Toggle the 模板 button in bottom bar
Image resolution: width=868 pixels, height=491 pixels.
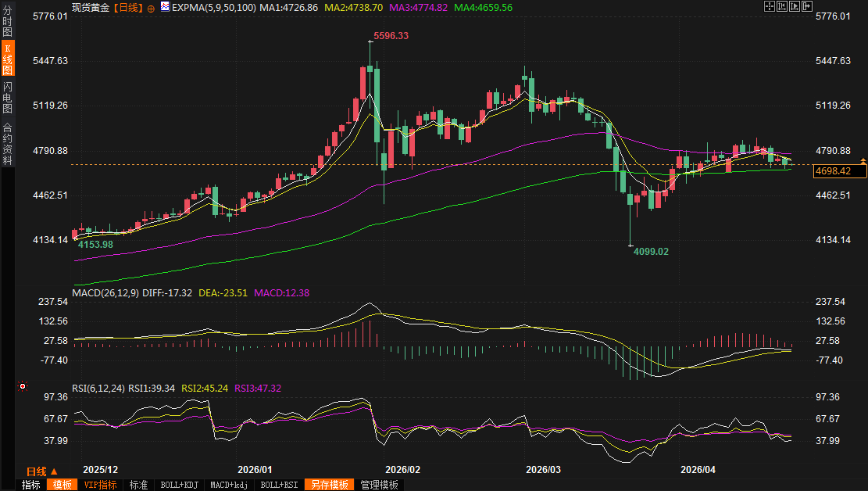(62, 485)
